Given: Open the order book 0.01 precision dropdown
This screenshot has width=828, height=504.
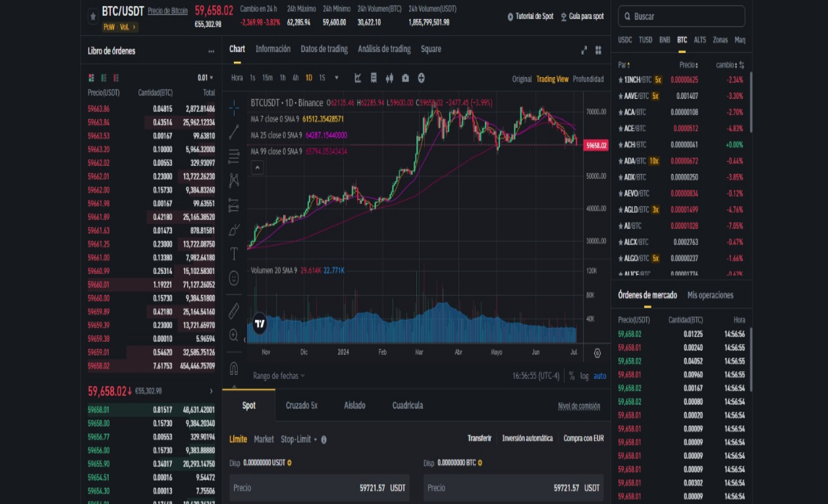Looking at the screenshot, I should 206,78.
